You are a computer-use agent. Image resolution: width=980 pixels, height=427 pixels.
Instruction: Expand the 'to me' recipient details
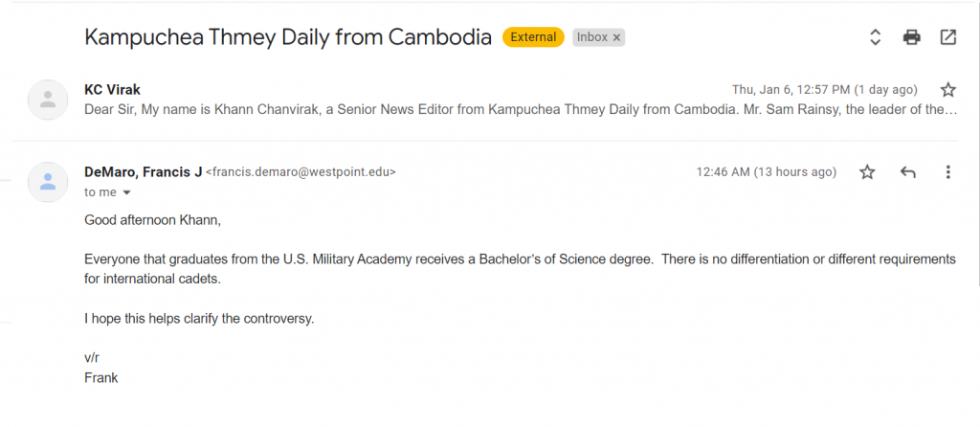coord(127,192)
